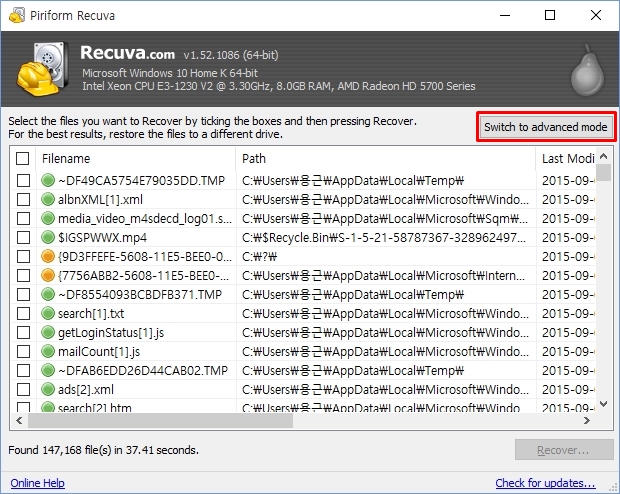Viewport: 620px width, 494px height.
Task: Sort the list by the Path column header
Action: pyautogui.click(x=386, y=159)
